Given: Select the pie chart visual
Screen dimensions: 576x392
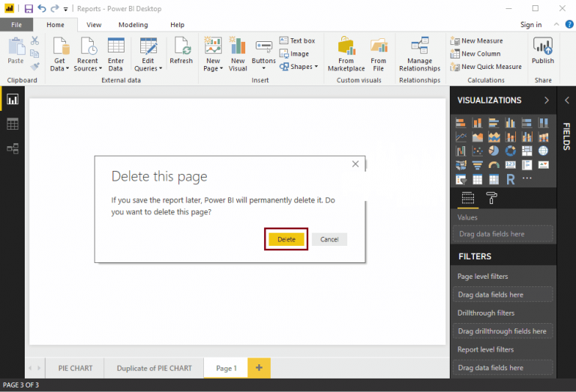Looking at the screenshot, I should (x=493, y=151).
